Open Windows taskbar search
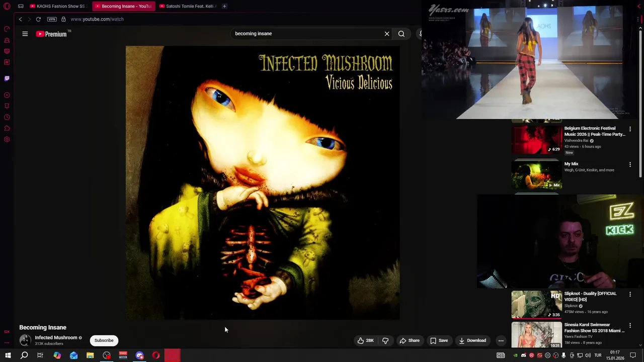This screenshot has height=362, width=644. [24, 355]
